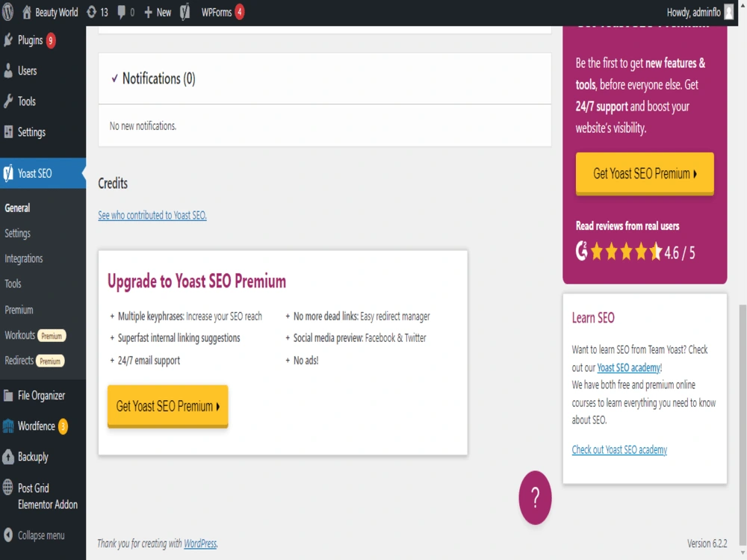Click 'Read reviews from real users' text
The width and height of the screenshot is (747, 560).
click(x=627, y=225)
